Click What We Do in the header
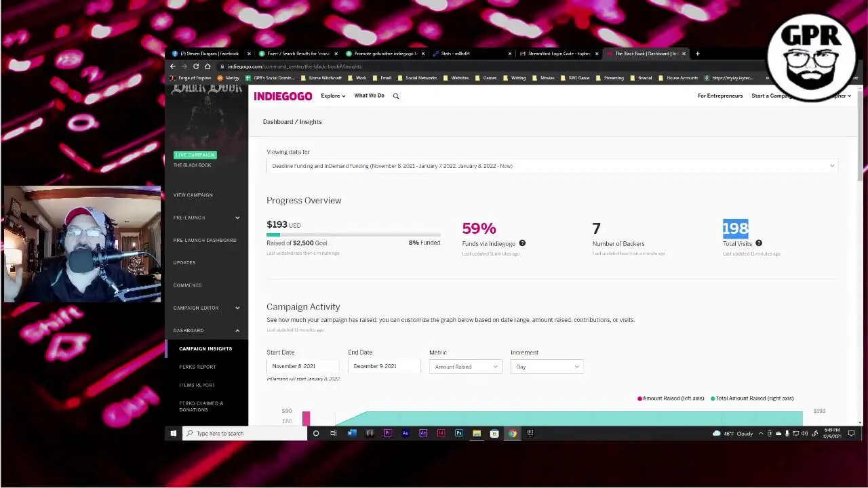This screenshot has width=868, height=488. coord(369,96)
